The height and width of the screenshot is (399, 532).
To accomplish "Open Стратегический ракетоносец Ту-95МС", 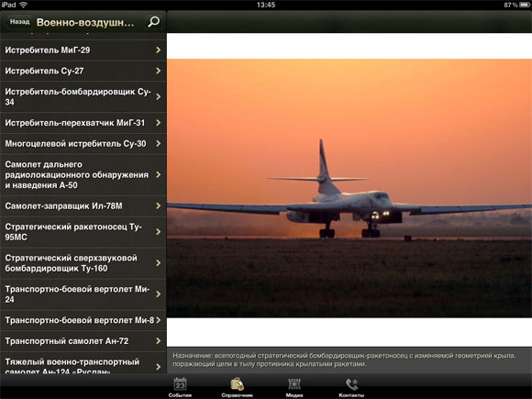I will pyautogui.click(x=83, y=232).
